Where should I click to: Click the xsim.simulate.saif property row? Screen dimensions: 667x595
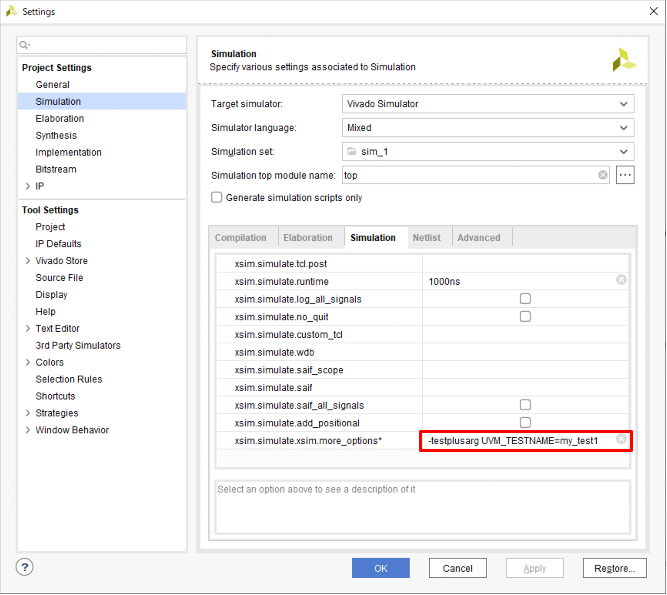(422, 388)
